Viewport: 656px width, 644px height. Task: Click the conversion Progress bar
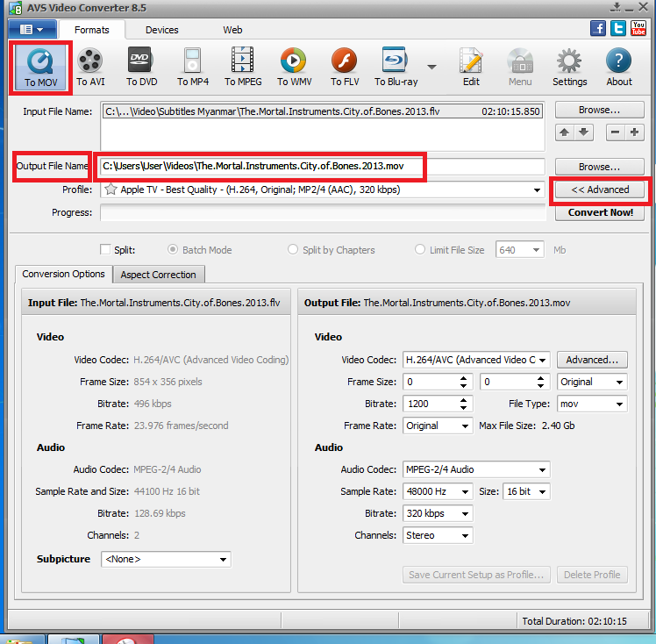pos(323,212)
